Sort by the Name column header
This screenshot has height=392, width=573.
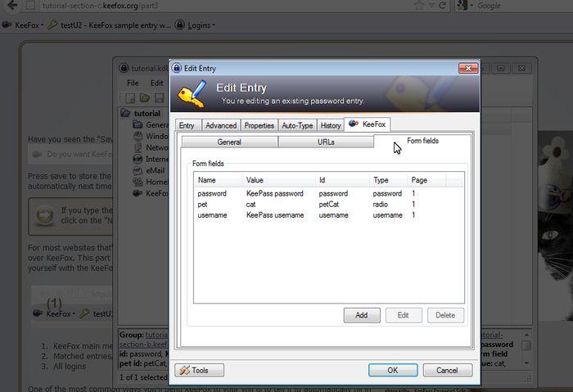click(x=218, y=180)
